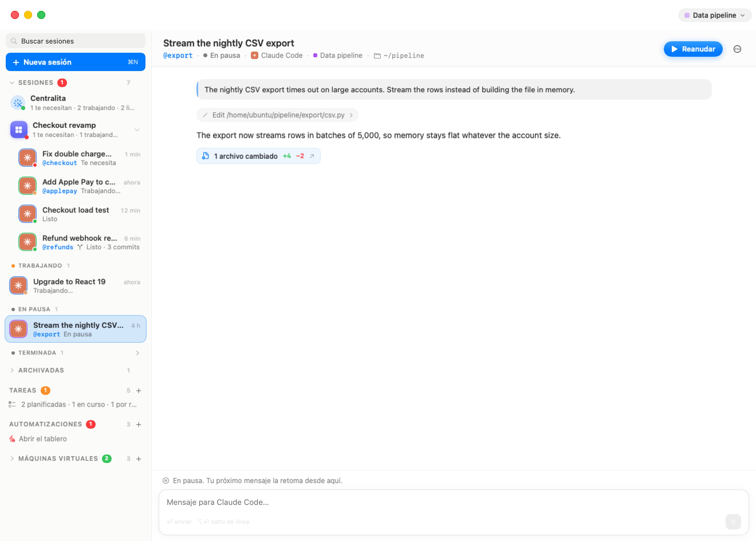Open the Data pipeline workspace dropdown

tap(715, 15)
